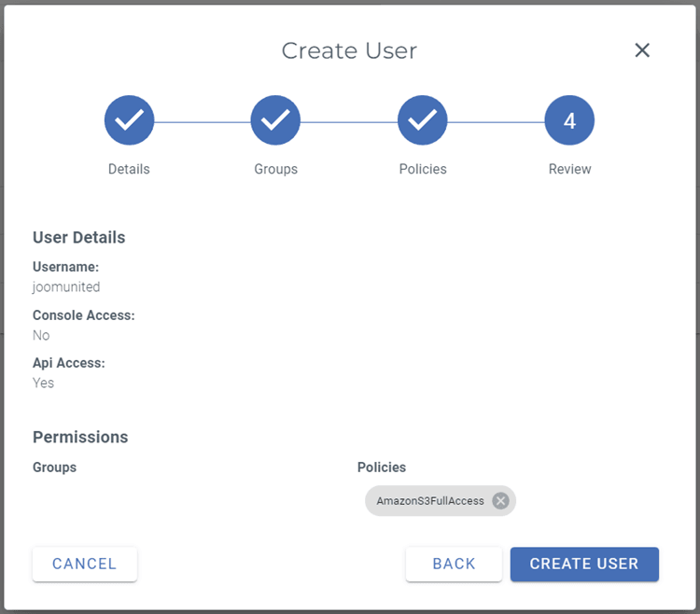This screenshot has width=700, height=614.
Task: Click the Permissions section heading
Action: [x=80, y=437]
